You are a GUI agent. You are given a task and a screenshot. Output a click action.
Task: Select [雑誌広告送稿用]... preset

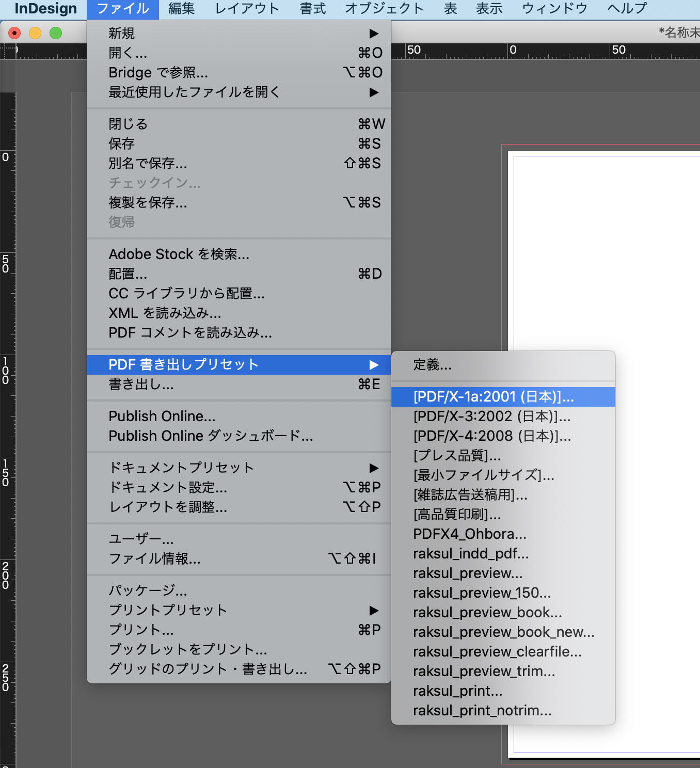point(503,495)
